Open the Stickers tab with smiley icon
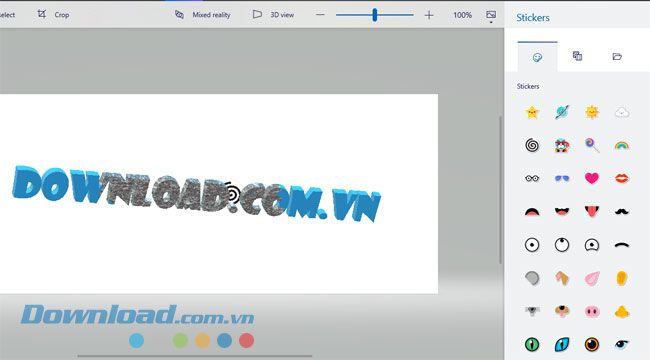The width and height of the screenshot is (650, 360). 537,57
